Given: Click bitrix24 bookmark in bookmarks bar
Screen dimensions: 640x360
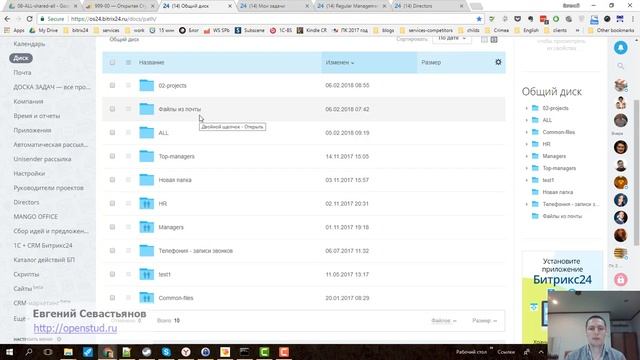Looking at the screenshot, I should tap(76, 30).
